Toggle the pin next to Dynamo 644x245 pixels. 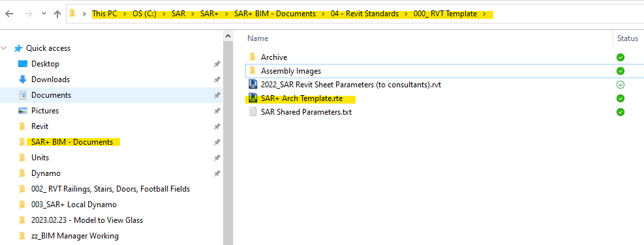(x=217, y=173)
